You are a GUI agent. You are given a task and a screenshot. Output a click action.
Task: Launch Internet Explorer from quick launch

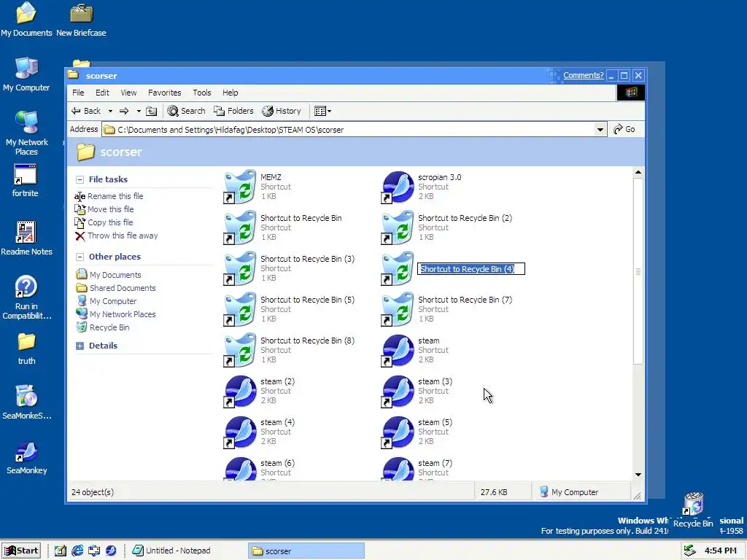click(77, 551)
